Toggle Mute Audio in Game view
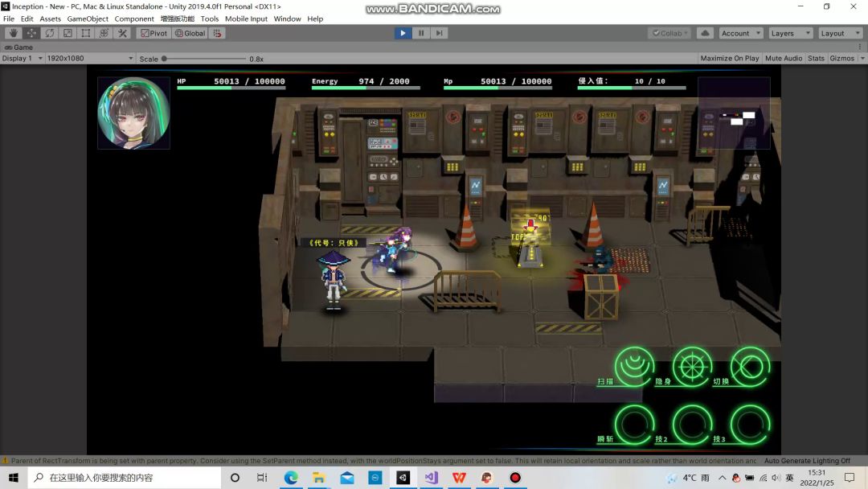868x489 pixels. (x=783, y=59)
